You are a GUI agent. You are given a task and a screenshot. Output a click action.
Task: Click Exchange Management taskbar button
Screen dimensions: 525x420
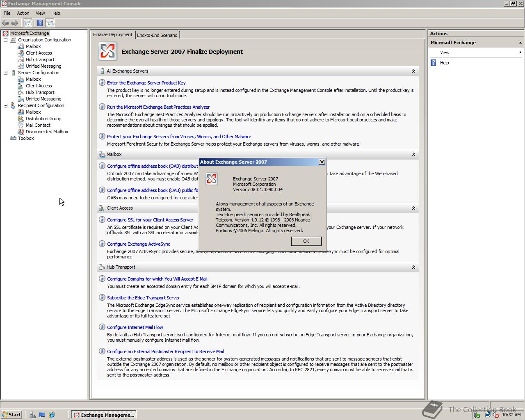click(x=104, y=415)
